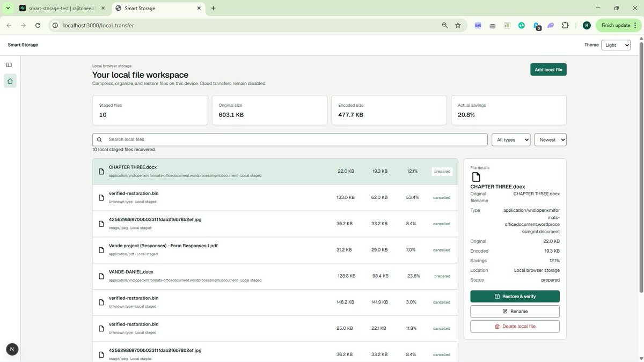Open the Theme dropdown set to Light
This screenshot has height=362, width=644.
point(616,45)
